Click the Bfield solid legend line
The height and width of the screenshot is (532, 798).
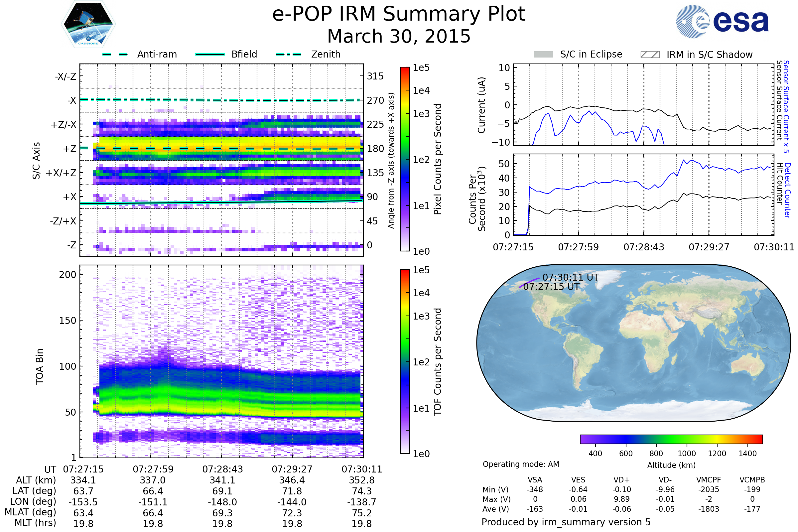tap(210, 54)
